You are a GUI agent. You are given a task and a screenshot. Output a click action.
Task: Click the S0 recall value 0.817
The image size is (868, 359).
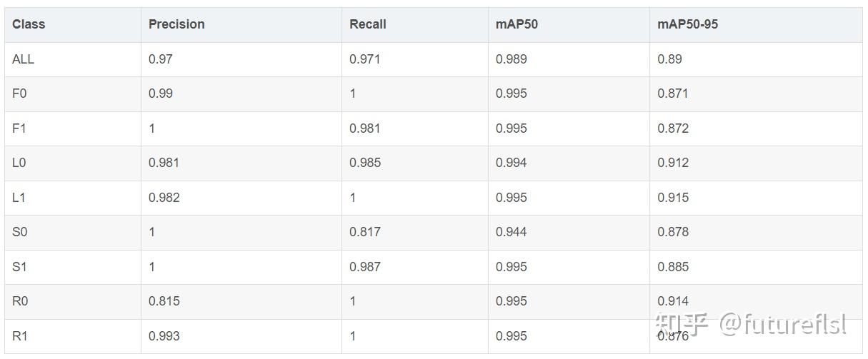pos(365,232)
